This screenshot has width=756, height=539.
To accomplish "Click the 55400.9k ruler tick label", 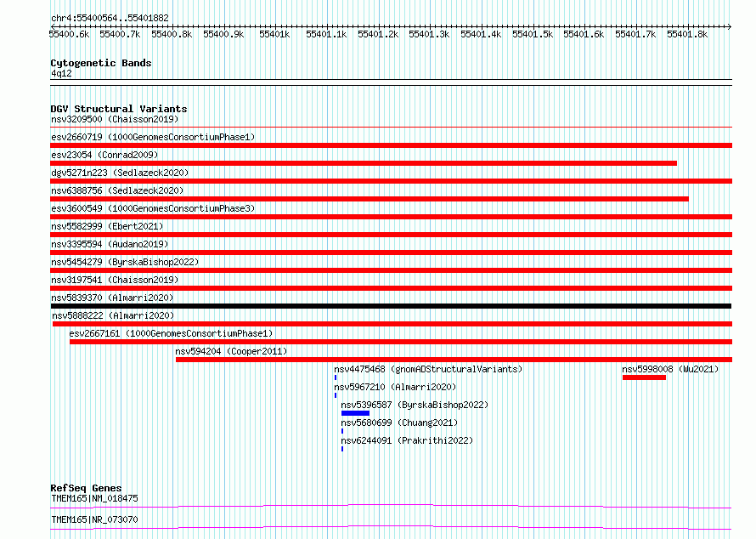I will 223,34.
